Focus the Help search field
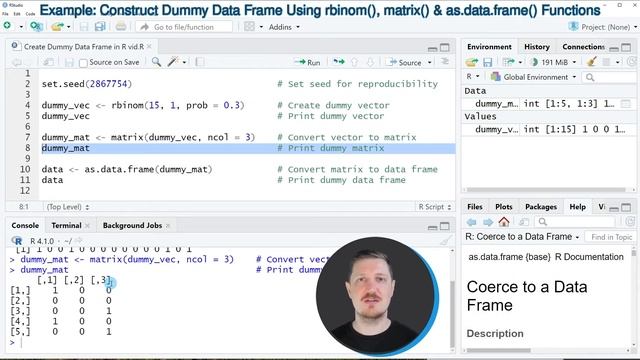Image resolution: width=640 pixels, height=360 pixels. [x=576, y=222]
